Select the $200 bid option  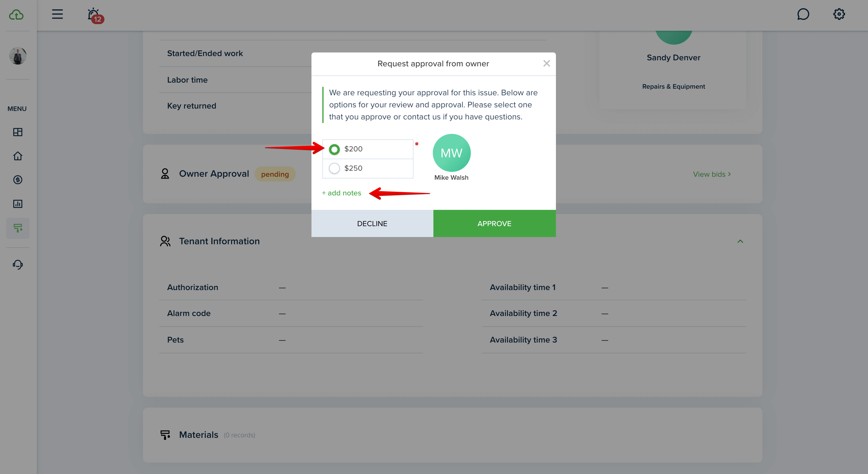pyautogui.click(x=368, y=149)
